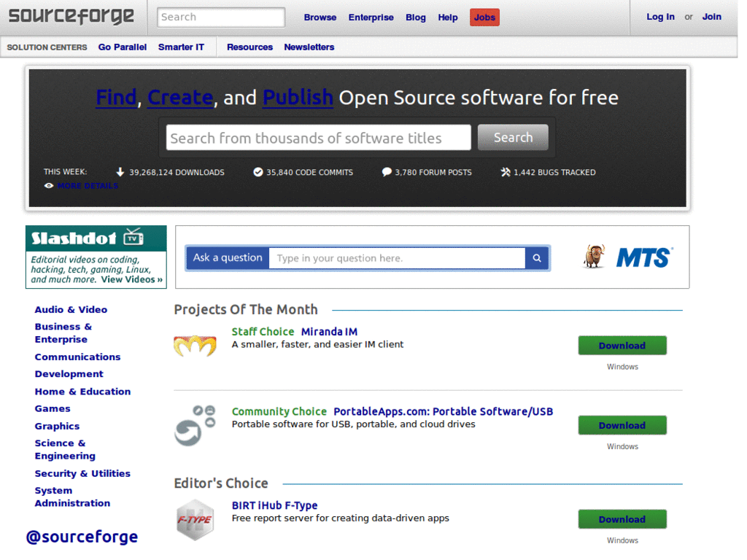
Task: Click the SourceForge logo
Action: click(x=72, y=17)
